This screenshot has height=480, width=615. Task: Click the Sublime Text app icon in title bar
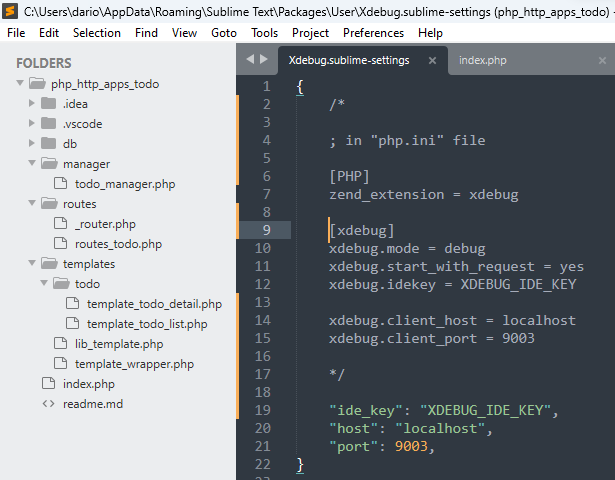click(10, 11)
